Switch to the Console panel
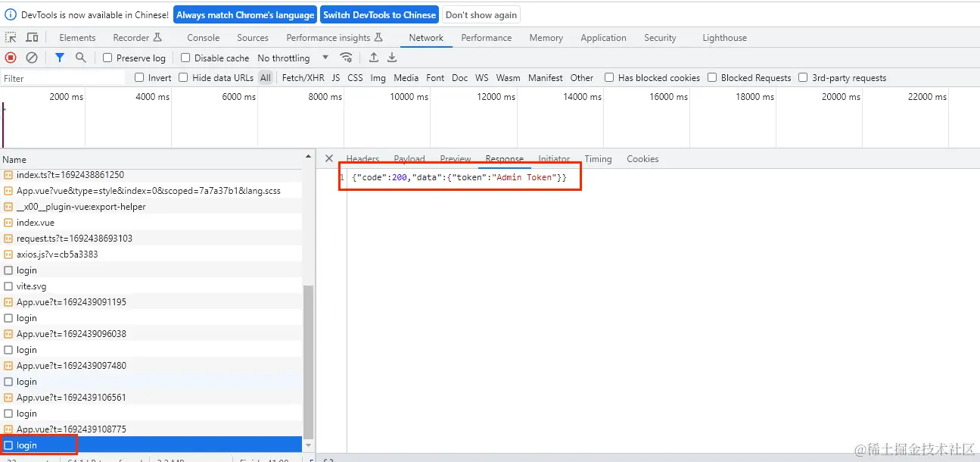980x462 pixels. point(204,38)
